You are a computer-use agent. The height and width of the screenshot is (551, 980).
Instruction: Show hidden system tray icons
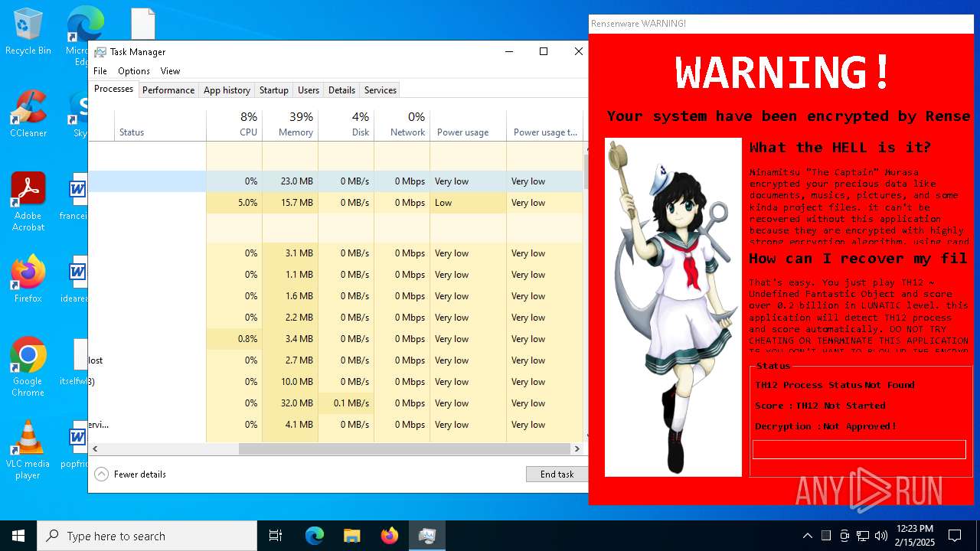(x=807, y=536)
